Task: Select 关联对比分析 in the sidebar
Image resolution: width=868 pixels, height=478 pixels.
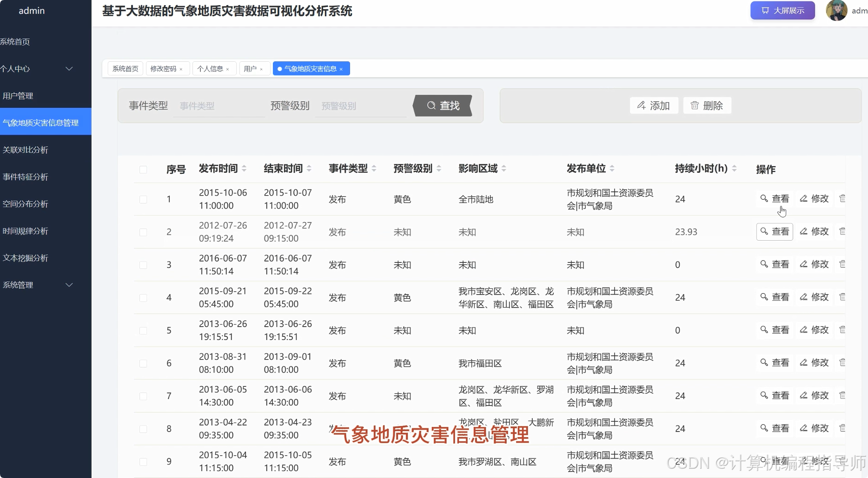Action: (x=26, y=150)
